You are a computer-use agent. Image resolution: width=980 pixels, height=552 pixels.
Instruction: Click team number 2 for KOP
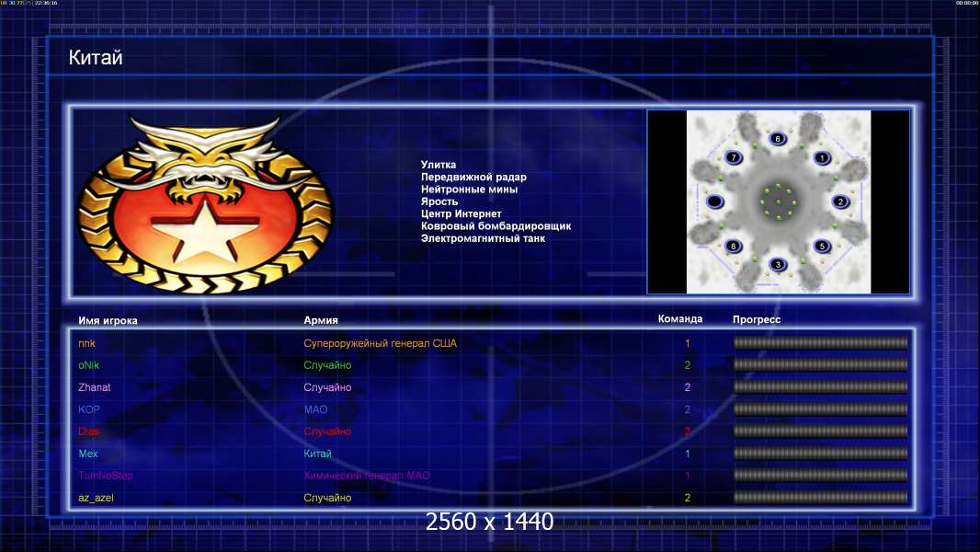688,409
